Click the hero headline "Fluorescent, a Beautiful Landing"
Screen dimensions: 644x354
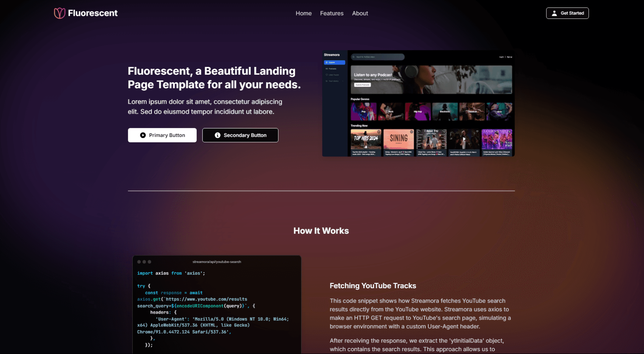tap(212, 71)
